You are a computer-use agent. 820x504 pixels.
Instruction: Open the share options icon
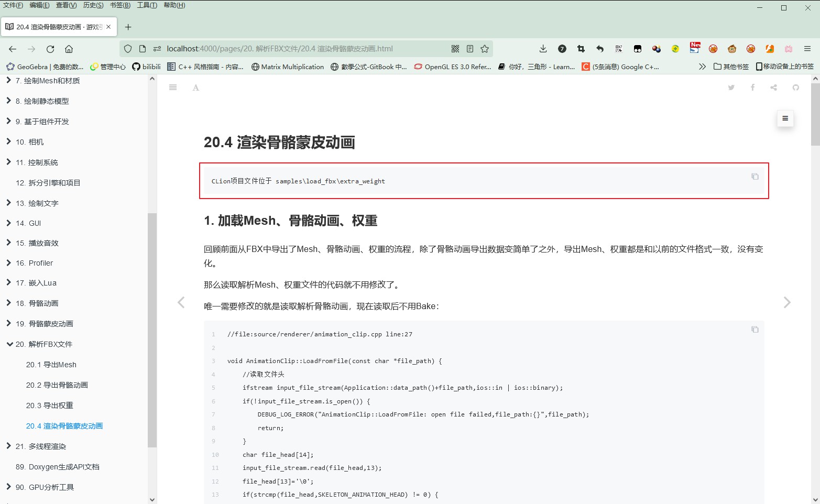pos(774,87)
